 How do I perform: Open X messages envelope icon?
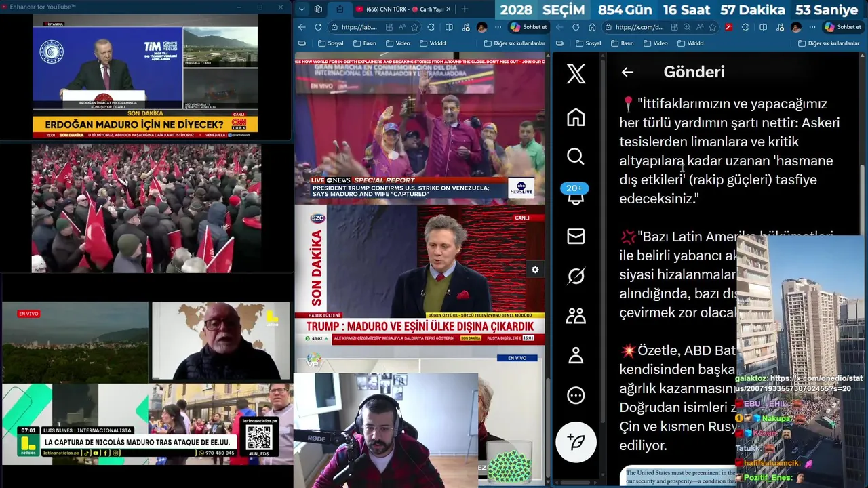[x=576, y=236]
